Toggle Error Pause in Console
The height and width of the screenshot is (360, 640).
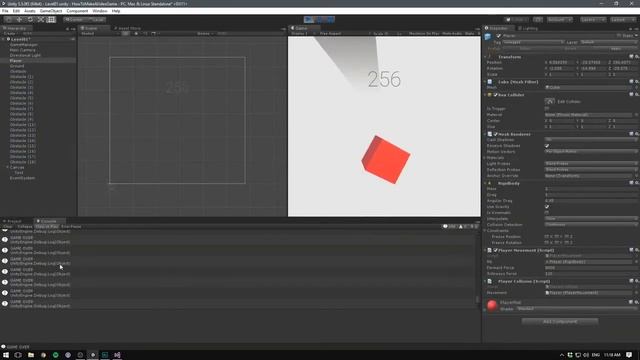click(71, 227)
